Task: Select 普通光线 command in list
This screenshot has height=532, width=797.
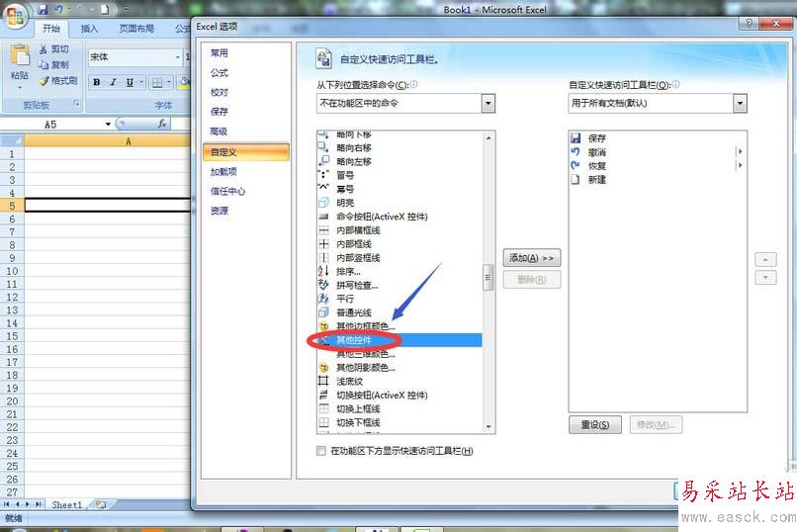Action: [x=399, y=312]
